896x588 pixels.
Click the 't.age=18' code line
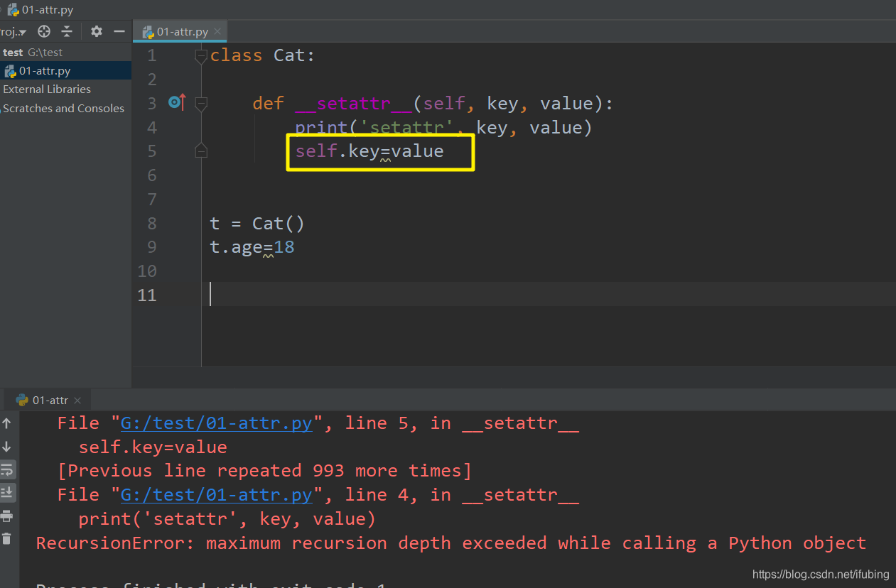[252, 248]
